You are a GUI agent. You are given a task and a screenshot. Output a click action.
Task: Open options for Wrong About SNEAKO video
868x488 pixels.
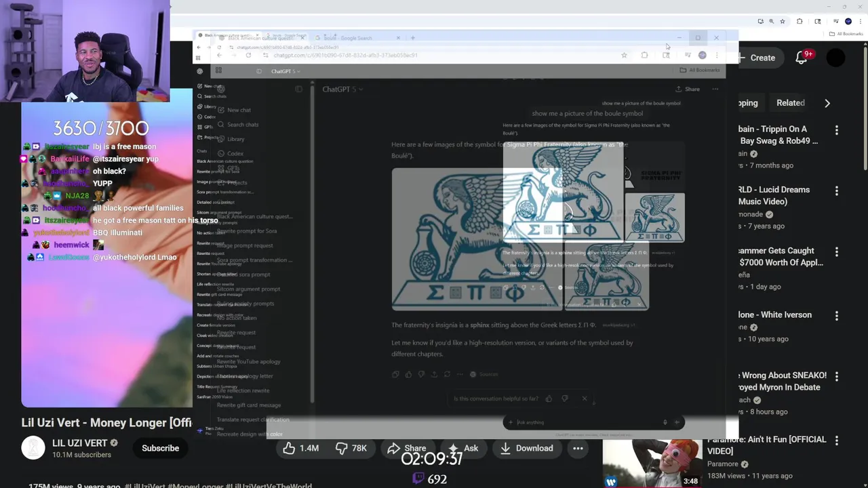point(836,376)
